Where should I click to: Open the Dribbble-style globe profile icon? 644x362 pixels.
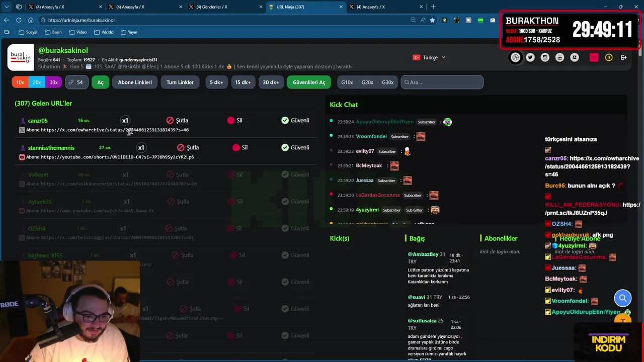point(515,57)
